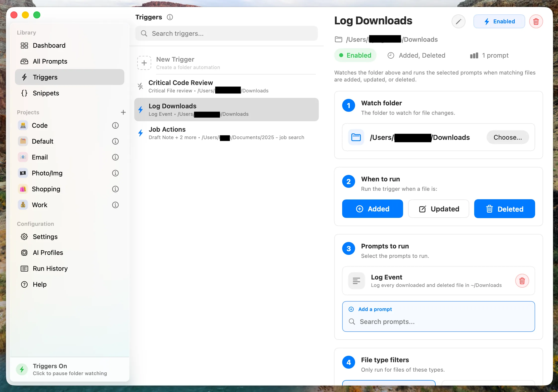
Task: Toggle the Deleted event button
Action: pos(505,209)
